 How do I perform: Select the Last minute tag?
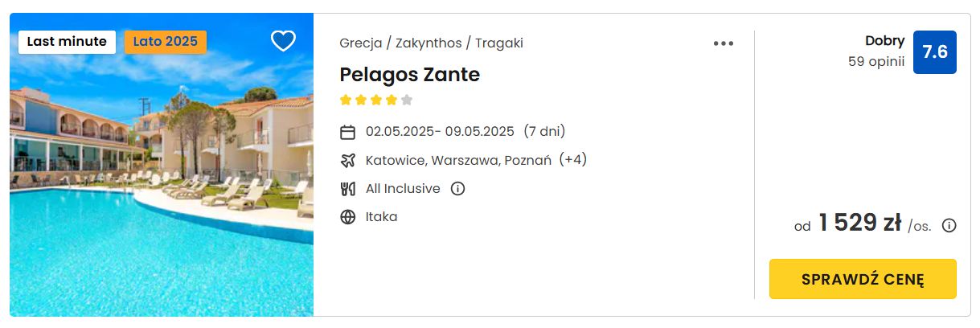pos(67,42)
